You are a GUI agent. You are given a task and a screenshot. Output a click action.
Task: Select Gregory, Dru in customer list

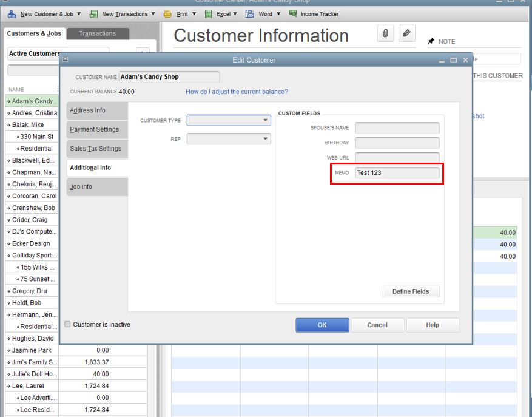[x=32, y=291]
